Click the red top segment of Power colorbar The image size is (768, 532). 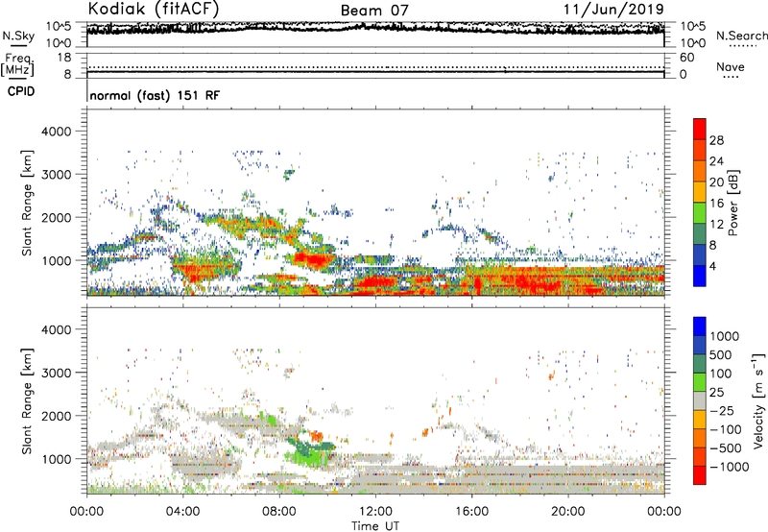[700, 129]
